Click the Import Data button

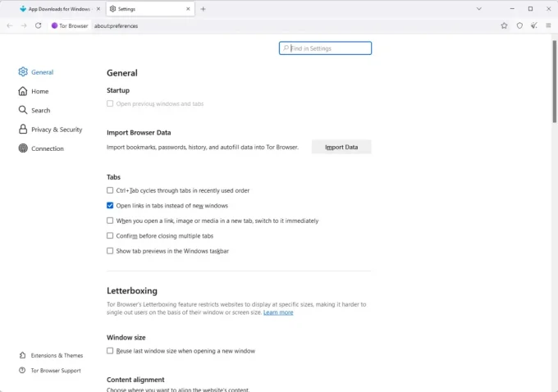pos(341,147)
